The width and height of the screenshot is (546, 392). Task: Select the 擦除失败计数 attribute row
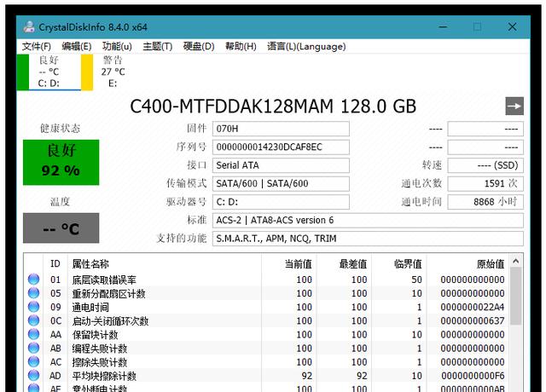(267, 361)
